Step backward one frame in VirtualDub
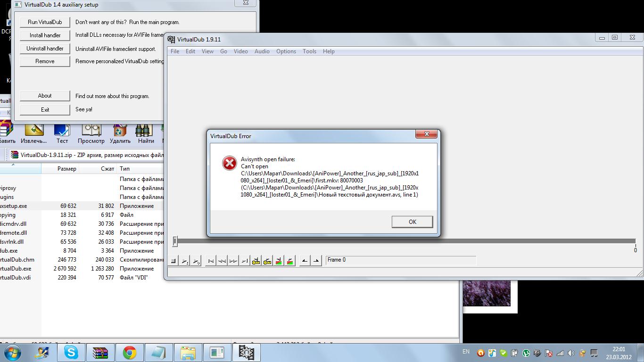The image size is (644, 362). coord(222,261)
